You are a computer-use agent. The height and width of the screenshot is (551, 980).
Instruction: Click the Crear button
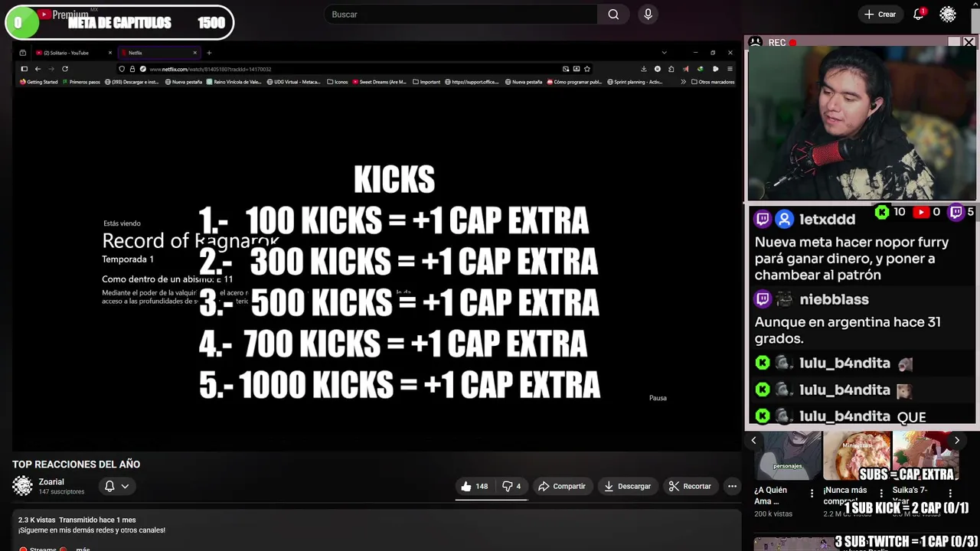880,15
